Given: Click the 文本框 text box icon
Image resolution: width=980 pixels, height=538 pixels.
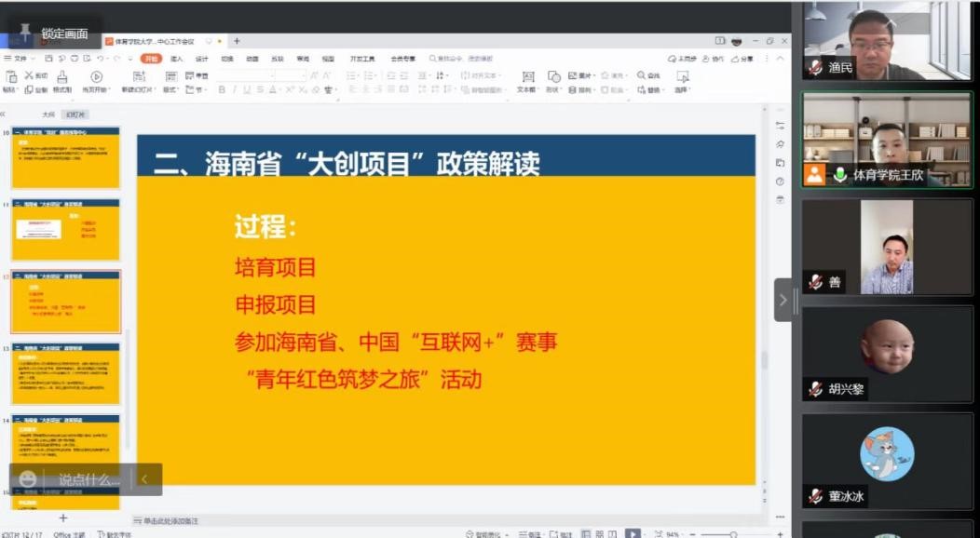Looking at the screenshot, I should point(527,76).
